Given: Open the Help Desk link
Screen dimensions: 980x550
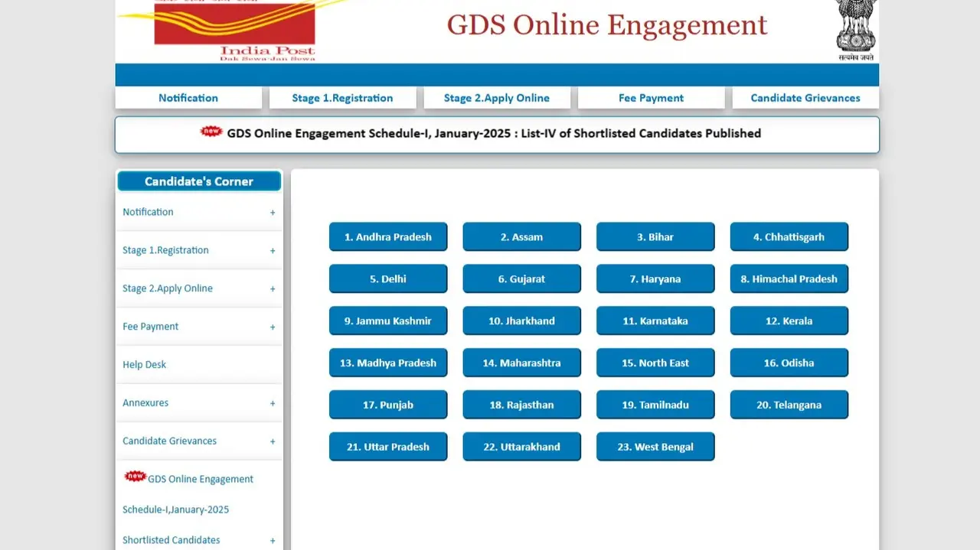Looking at the screenshot, I should 144,364.
